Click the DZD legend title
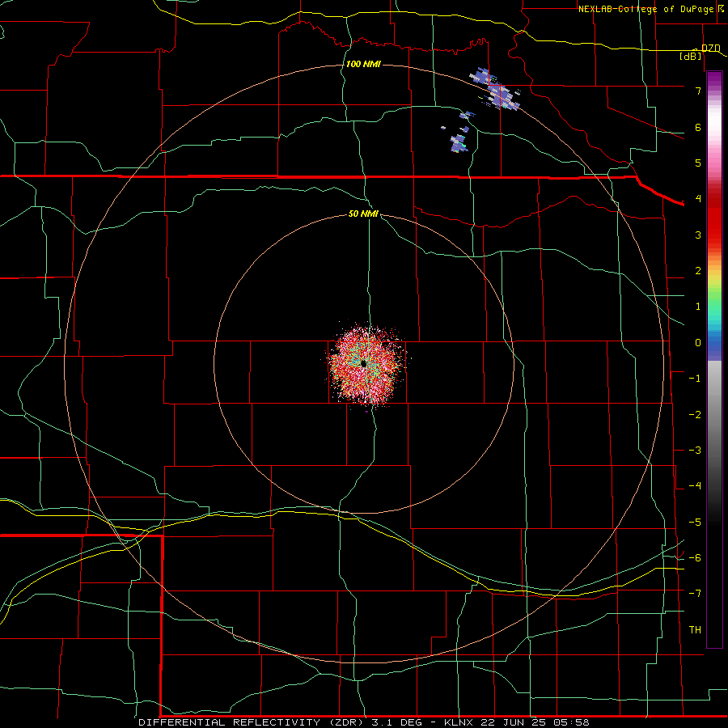Screen dimensions: 728x728 click(x=711, y=49)
